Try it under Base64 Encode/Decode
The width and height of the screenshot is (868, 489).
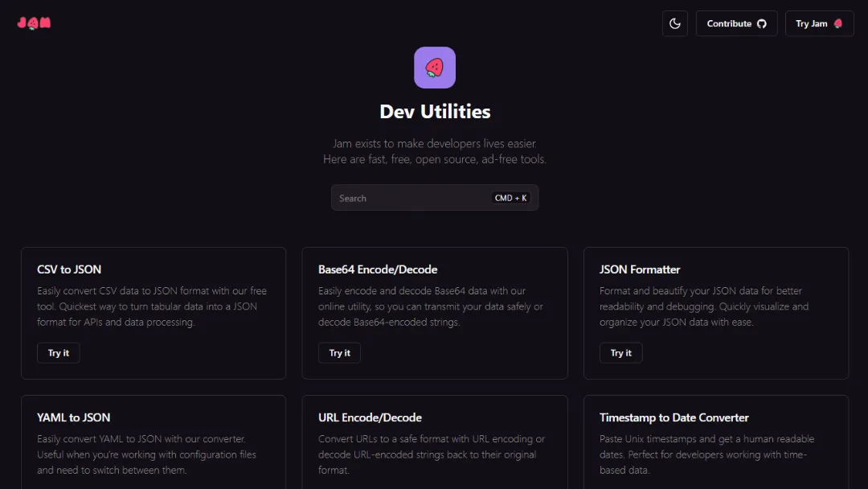[x=339, y=353]
